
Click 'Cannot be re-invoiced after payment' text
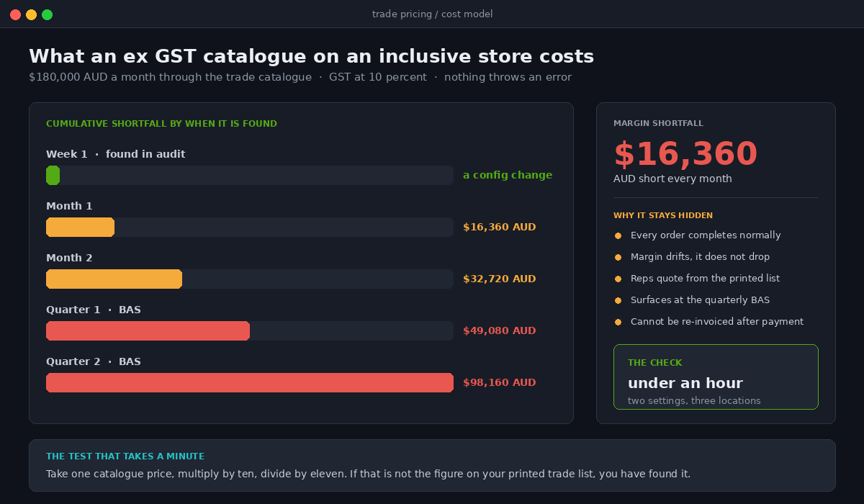717,322
